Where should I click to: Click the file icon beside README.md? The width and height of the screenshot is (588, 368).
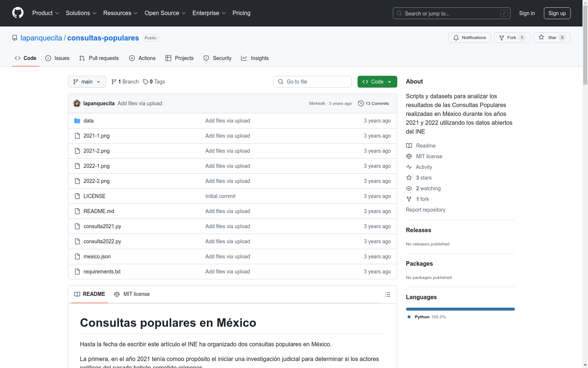pyautogui.click(x=77, y=211)
